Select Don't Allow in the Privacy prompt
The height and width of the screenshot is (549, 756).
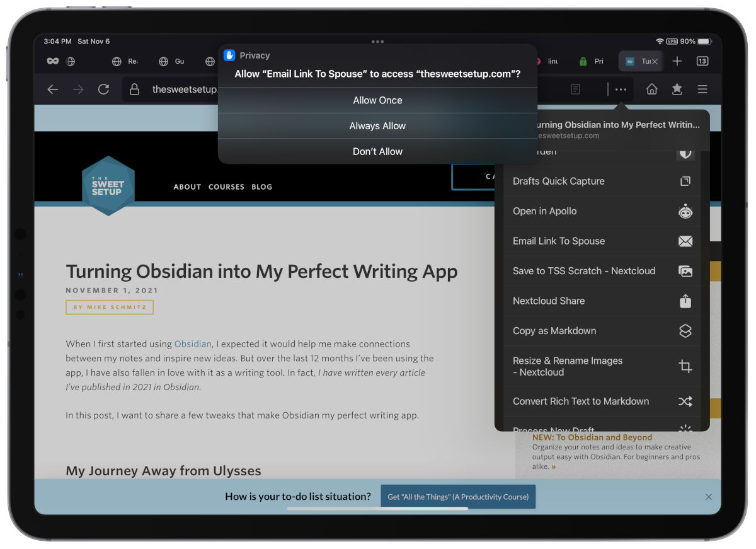(x=377, y=151)
